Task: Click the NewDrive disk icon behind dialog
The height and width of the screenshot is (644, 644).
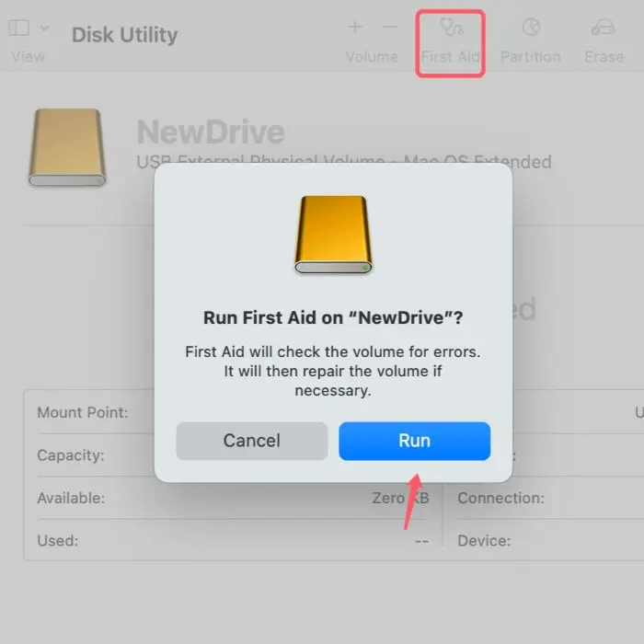Action: click(67, 147)
